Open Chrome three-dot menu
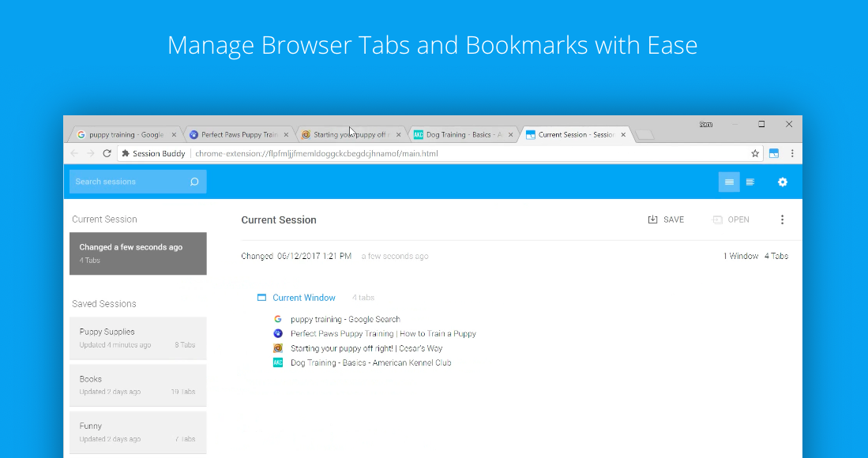The height and width of the screenshot is (458, 868). tap(792, 154)
